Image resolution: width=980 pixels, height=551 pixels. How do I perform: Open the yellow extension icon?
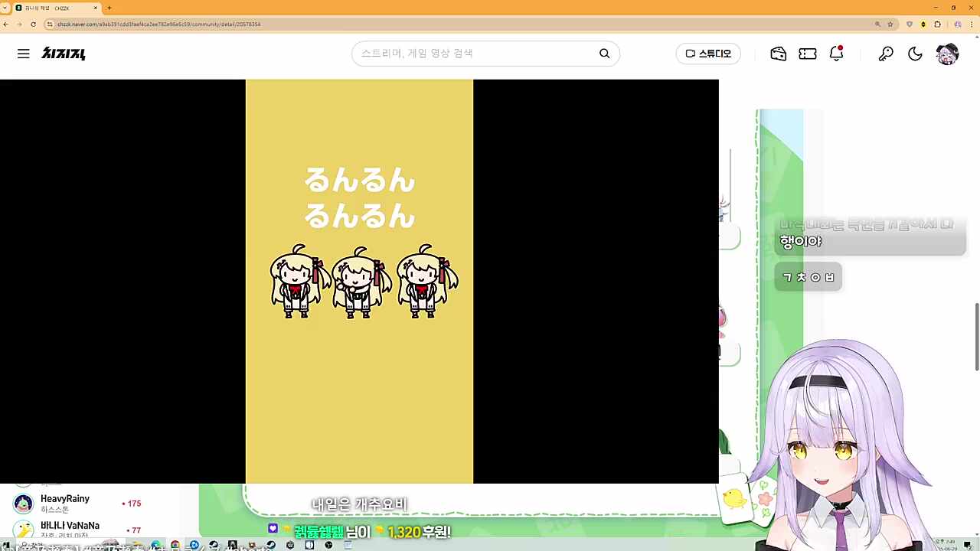(x=923, y=24)
